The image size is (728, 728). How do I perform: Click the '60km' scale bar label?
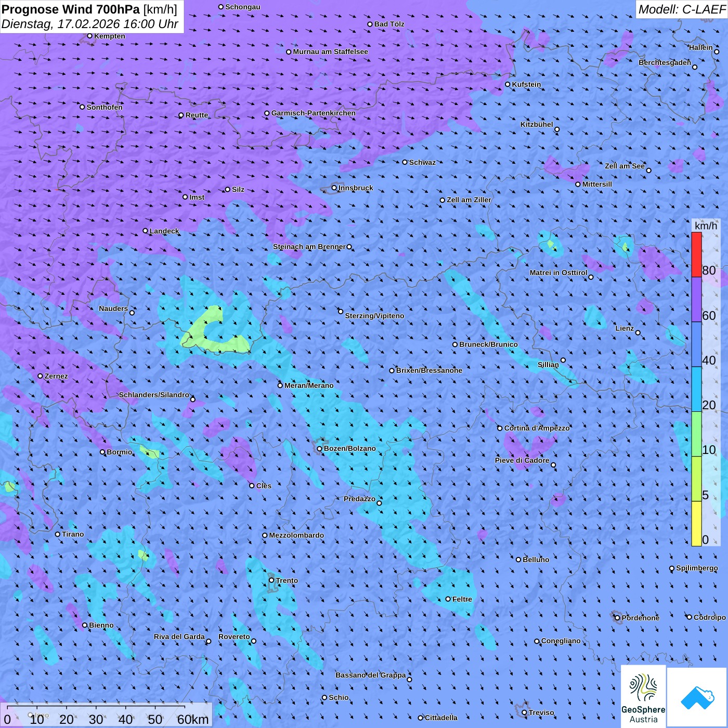[193, 719]
